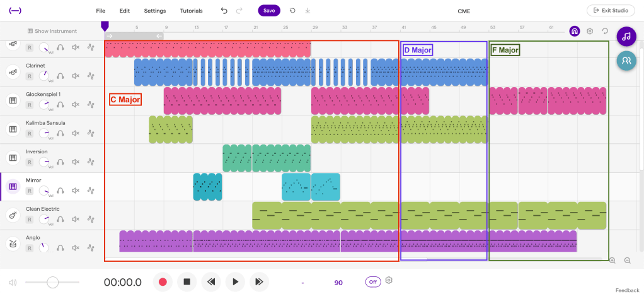Adjust the master volume slider
This screenshot has width=644, height=294.
53,282
